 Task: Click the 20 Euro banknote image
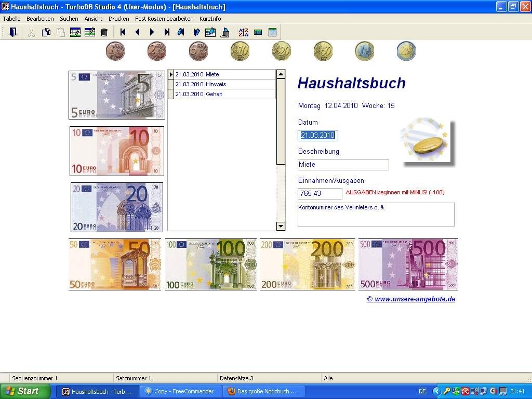(x=117, y=207)
